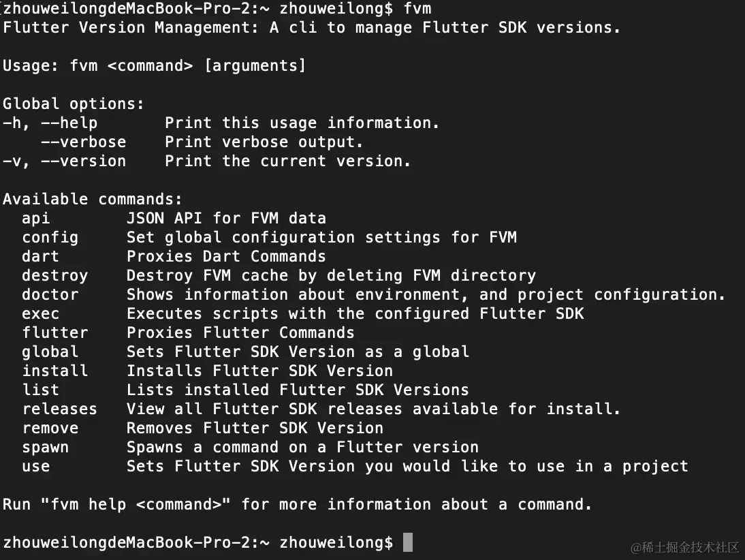
Task: Click the '--verbose' option text
Action: pyautogui.click(x=83, y=142)
